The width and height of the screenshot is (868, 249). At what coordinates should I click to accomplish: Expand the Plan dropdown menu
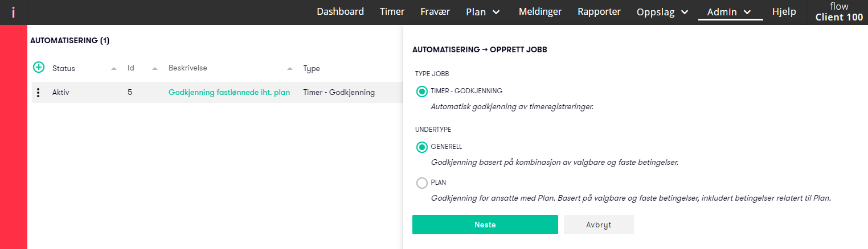coord(483,12)
